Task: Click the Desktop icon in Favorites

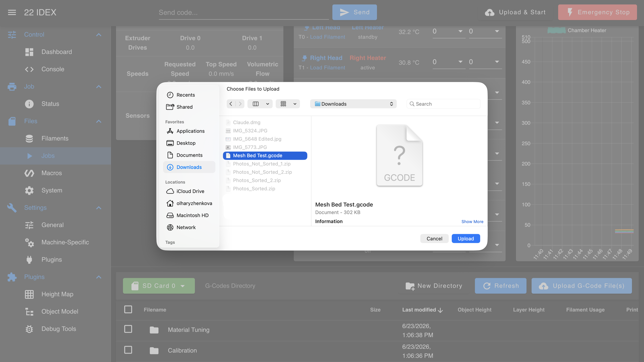Action: (170, 143)
